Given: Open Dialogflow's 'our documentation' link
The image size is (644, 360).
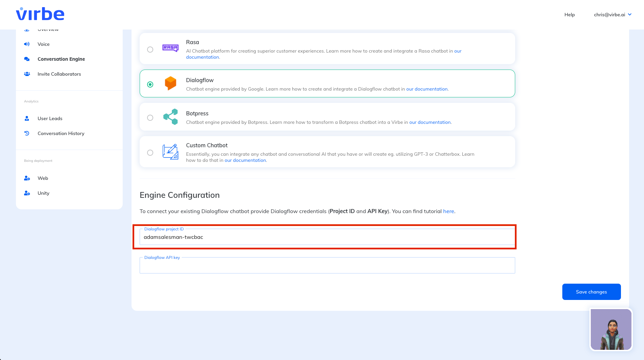Looking at the screenshot, I should (x=427, y=89).
